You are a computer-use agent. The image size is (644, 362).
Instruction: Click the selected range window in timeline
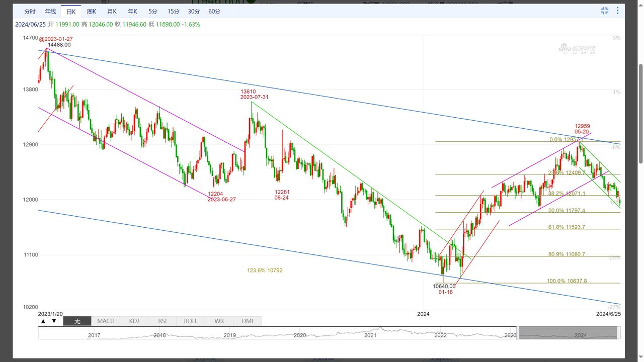568,332
